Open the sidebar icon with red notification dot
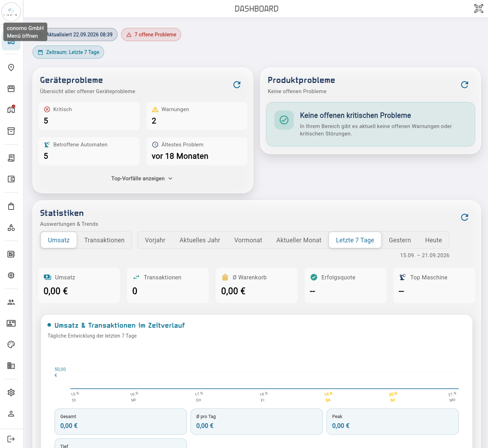 point(11,110)
